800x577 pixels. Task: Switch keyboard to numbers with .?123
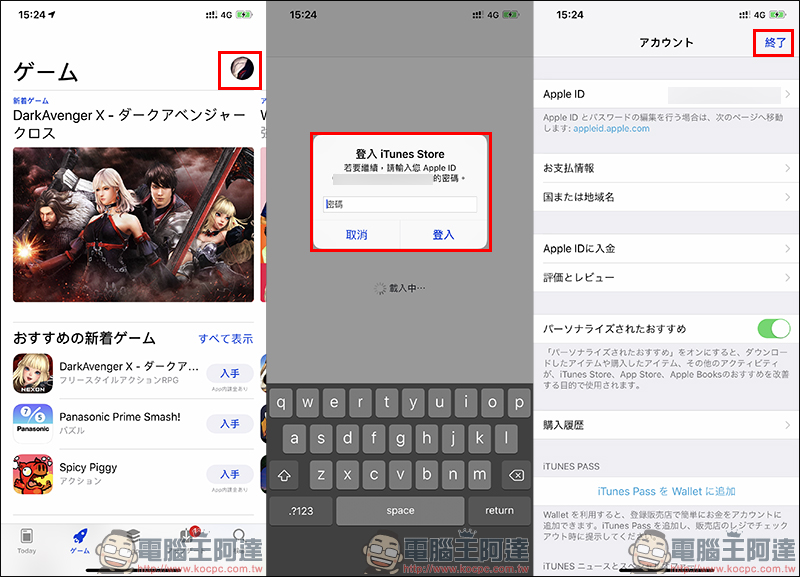click(x=301, y=511)
